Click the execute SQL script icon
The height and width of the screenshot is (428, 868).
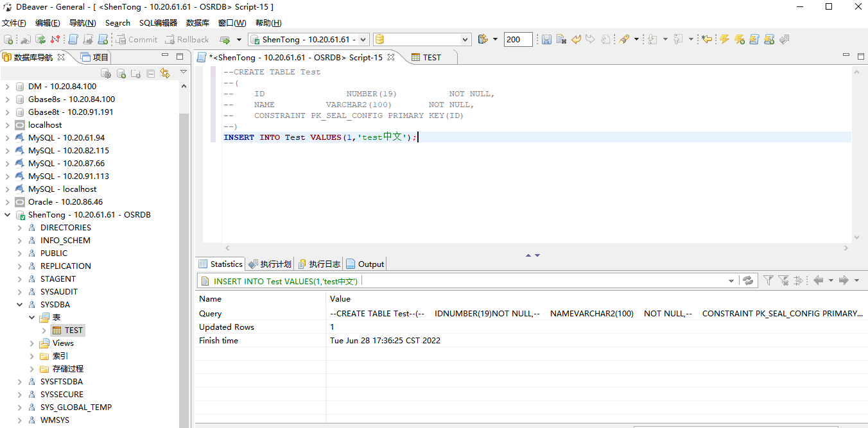point(754,39)
